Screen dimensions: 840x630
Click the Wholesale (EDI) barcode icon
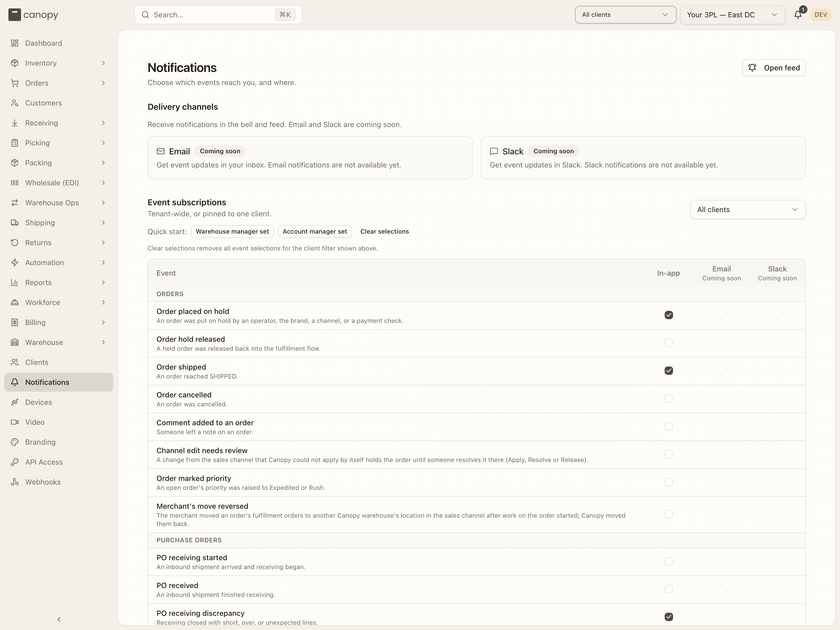[x=15, y=183]
